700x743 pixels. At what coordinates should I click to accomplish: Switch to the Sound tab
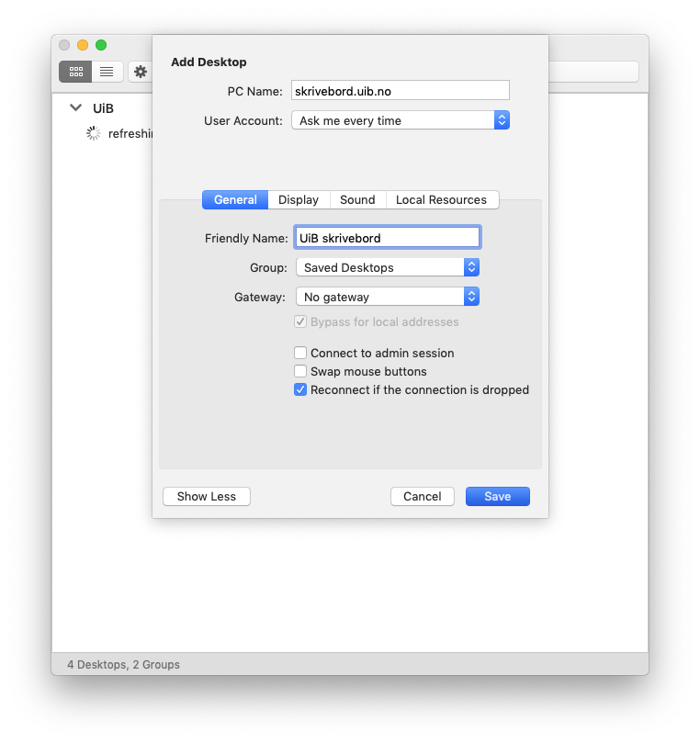tap(357, 199)
